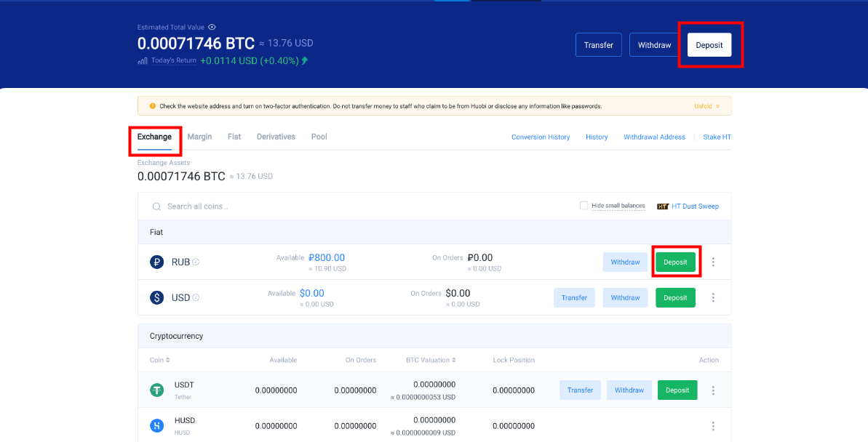Toggle the Estimated Total Value eye icon
This screenshot has height=442, width=868.
[212, 27]
